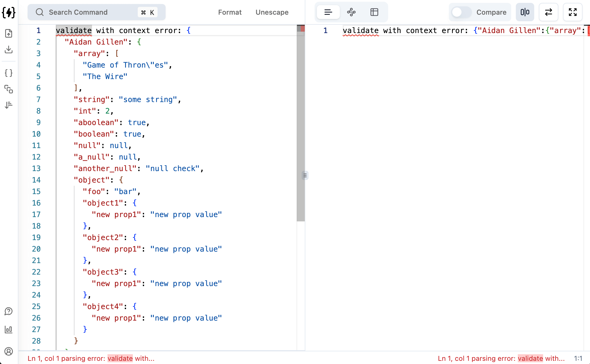Open the file import icon in sidebar

click(9, 33)
